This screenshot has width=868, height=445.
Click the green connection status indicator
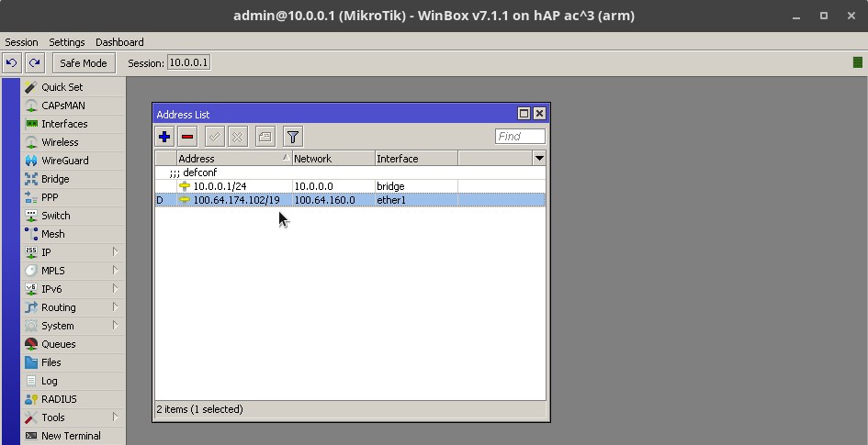(x=858, y=62)
